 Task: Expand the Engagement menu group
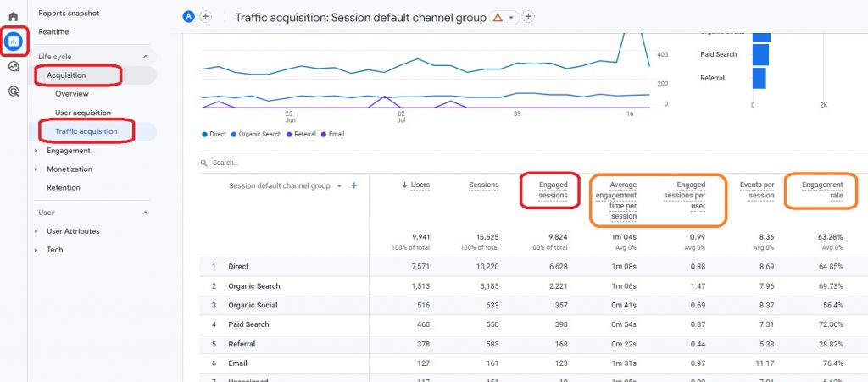36,151
